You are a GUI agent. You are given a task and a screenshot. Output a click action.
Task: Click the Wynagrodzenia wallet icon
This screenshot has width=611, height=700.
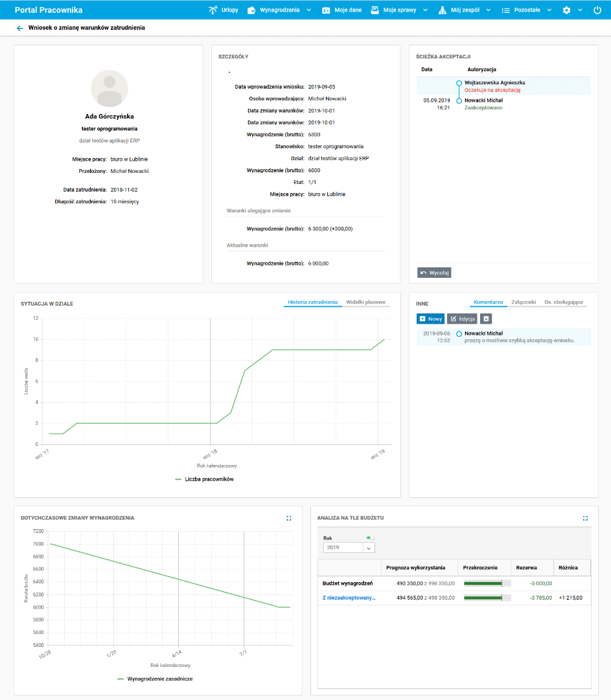pos(251,10)
